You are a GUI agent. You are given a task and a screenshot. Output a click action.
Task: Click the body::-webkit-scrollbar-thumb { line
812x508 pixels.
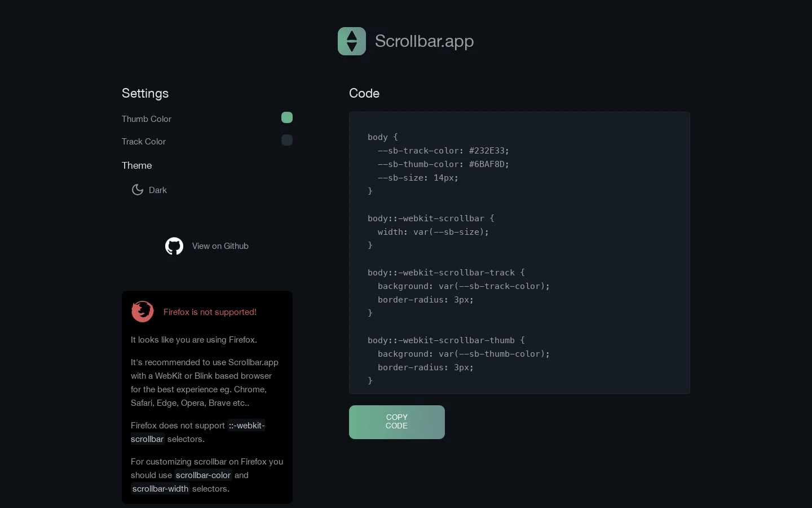click(446, 340)
